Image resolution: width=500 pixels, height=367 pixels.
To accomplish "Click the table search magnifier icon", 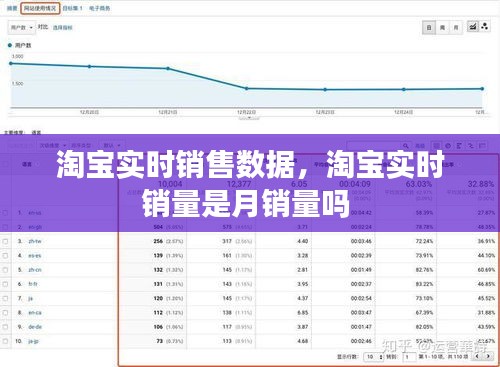I will click(406, 146).
